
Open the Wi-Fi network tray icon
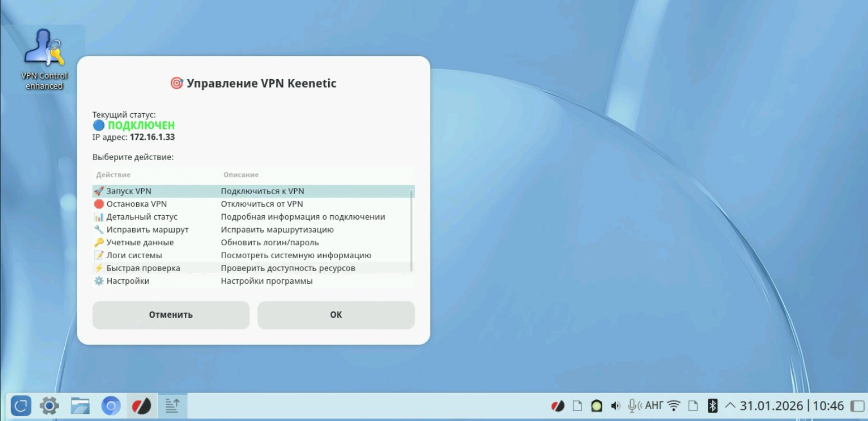674,406
